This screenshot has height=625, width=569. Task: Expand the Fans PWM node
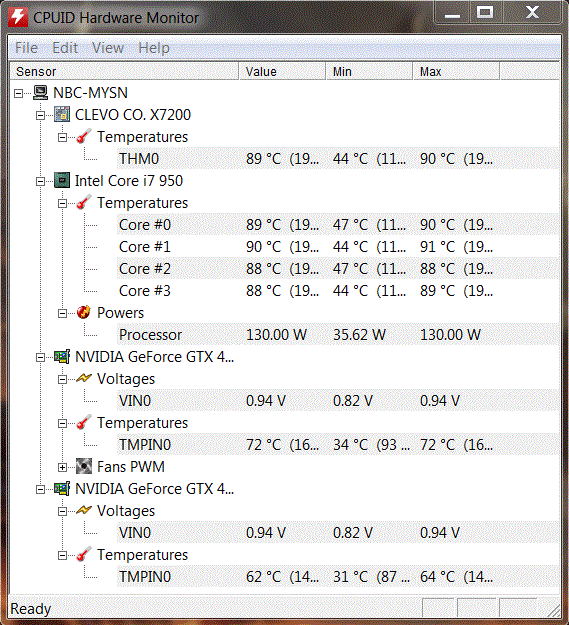[x=62, y=467]
